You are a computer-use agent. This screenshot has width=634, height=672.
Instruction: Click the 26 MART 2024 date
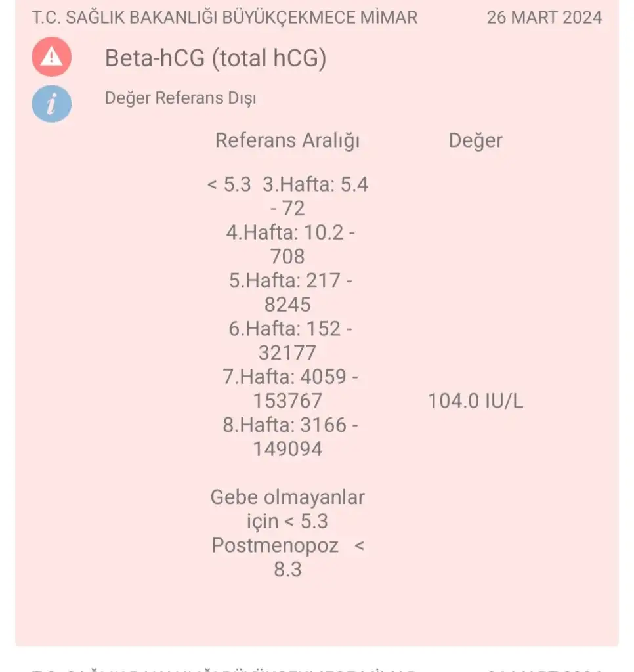pos(544,17)
